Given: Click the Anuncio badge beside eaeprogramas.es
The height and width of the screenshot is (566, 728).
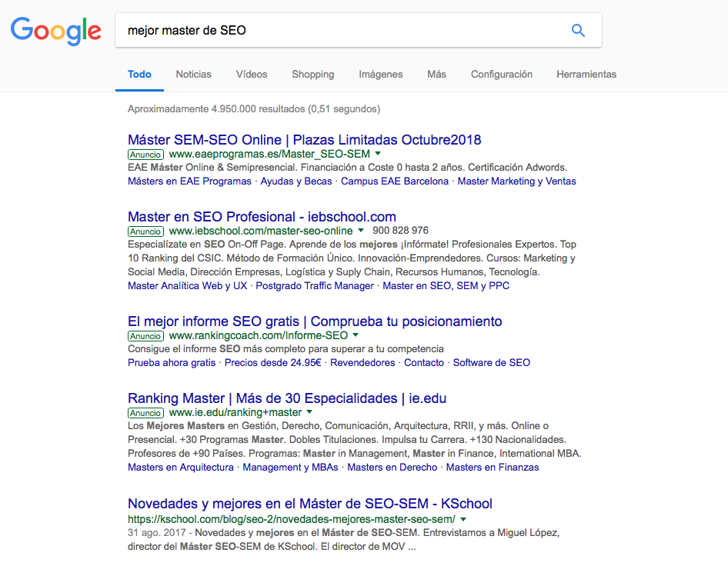Looking at the screenshot, I should [x=145, y=155].
